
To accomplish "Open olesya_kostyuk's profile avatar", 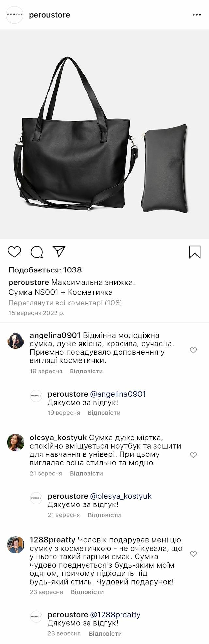I will click(16, 442).
